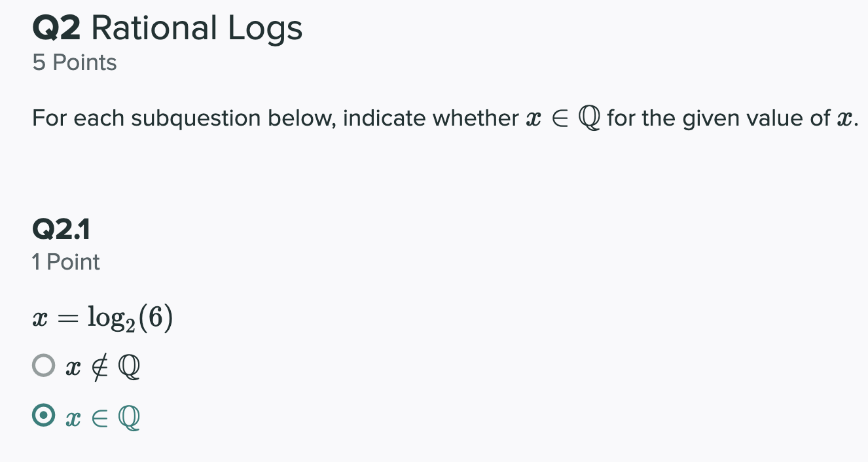Click the equation x = log₂(6)
Screen dimensions: 868x462
click(x=103, y=319)
